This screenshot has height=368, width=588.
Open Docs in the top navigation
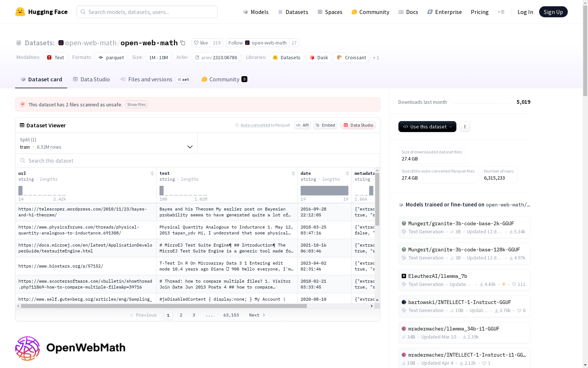coord(408,12)
